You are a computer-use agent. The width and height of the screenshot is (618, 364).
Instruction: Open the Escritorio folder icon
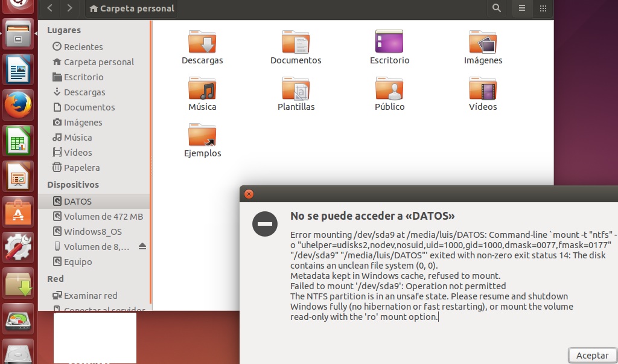click(x=389, y=42)
